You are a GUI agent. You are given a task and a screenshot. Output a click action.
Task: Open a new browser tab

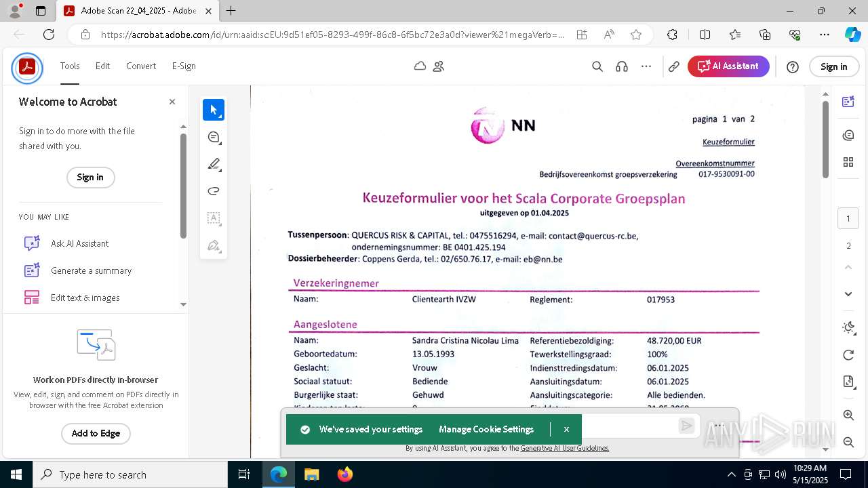[x=231, y=11]
